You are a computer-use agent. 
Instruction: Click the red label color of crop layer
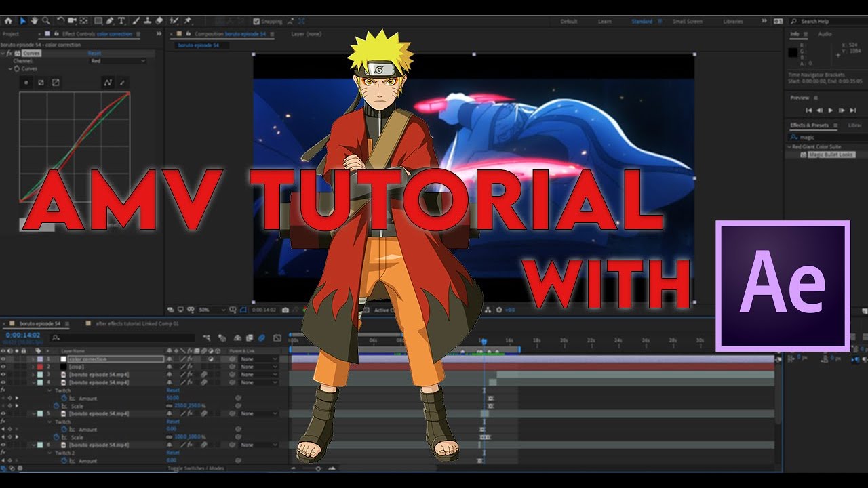(x=40, y=367)
